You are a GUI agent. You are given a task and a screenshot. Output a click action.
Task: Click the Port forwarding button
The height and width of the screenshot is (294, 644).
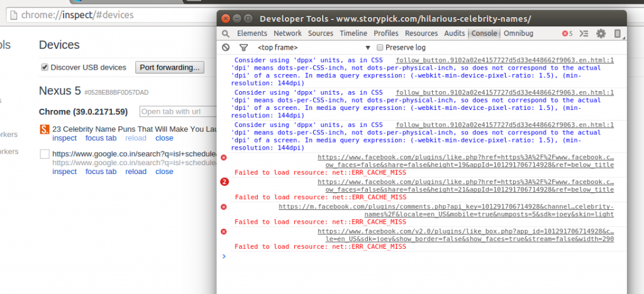click(x=170, y=67)
